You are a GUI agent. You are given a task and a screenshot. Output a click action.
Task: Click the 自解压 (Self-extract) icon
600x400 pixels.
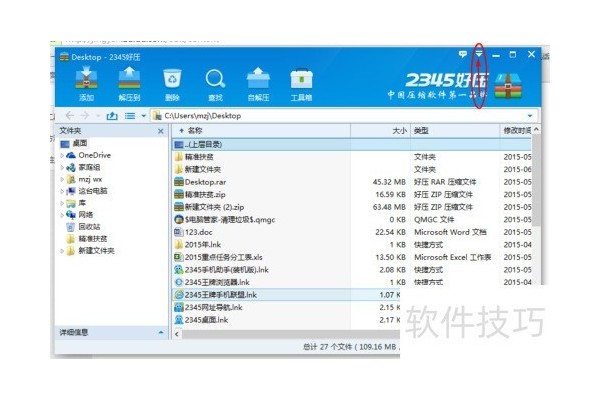(x=258, y=83)
